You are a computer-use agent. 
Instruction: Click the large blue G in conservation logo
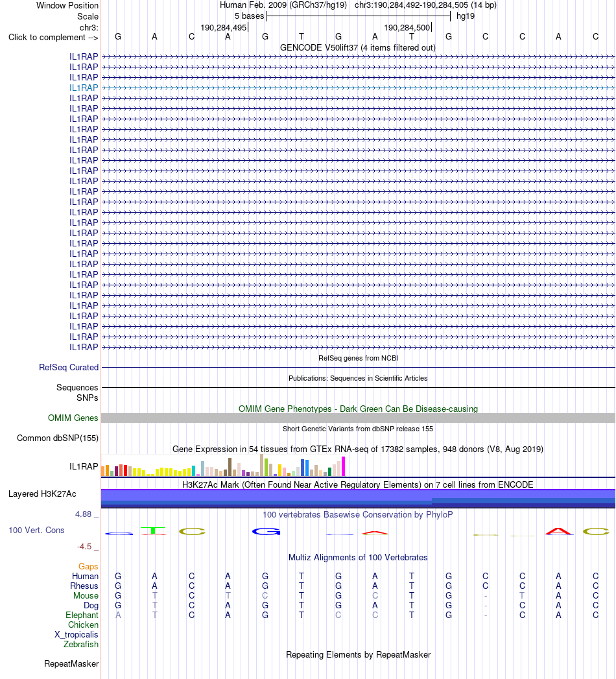pyautogui.click(x=267, y=531)
